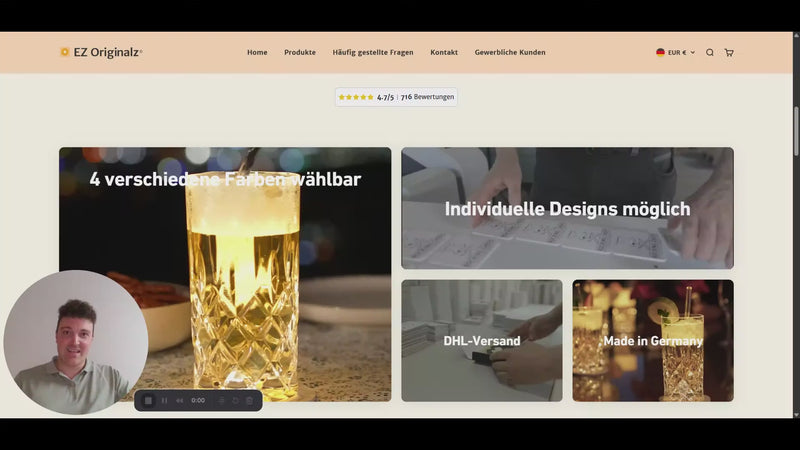Expand the EUR € currency dropdown

coord(681,52)
